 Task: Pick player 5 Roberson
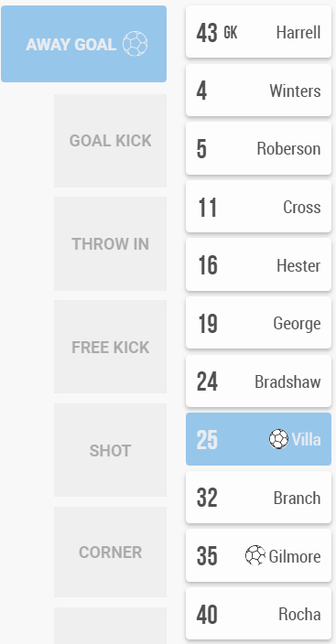tap(259, 149)
